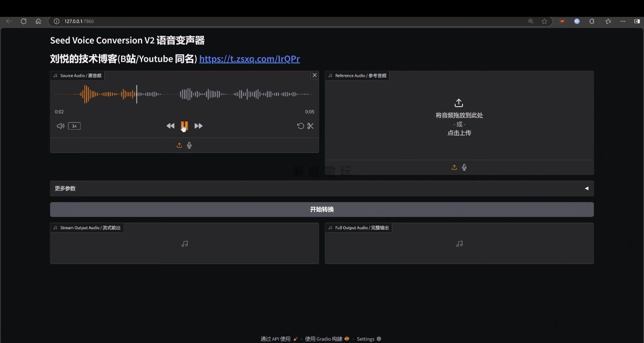Mute the source audio volume

tap(60, 126)
